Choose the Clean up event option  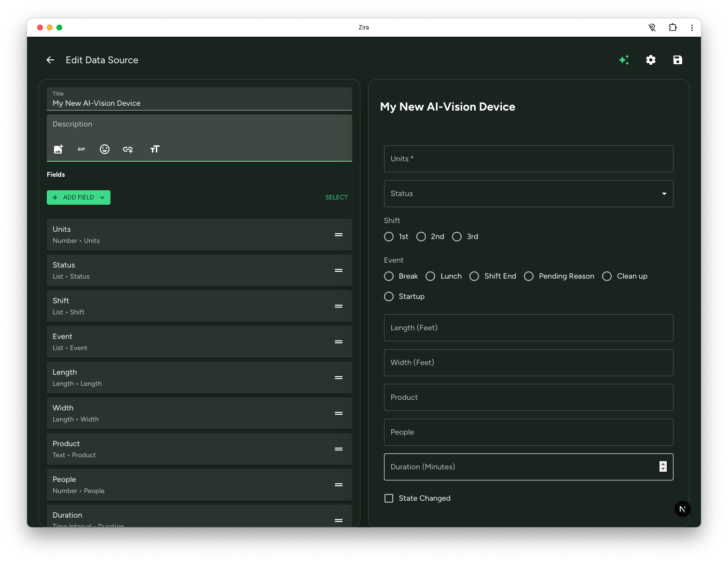click(607, 276)
